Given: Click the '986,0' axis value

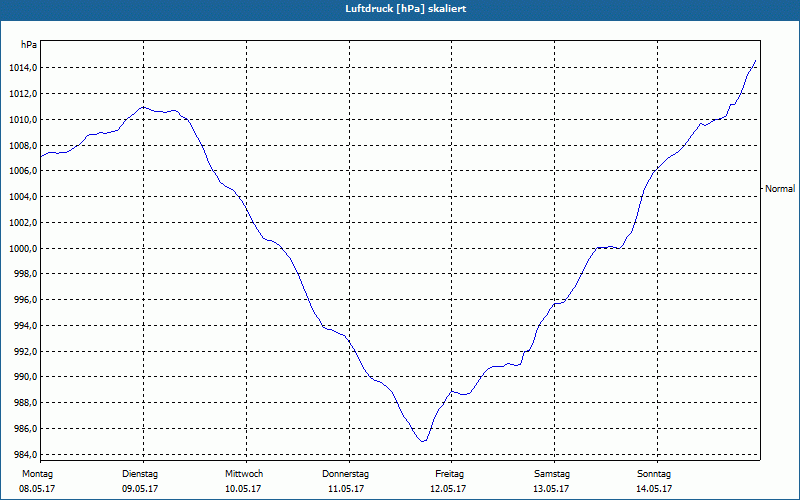Looking at the screenshot, I should 25,429.
